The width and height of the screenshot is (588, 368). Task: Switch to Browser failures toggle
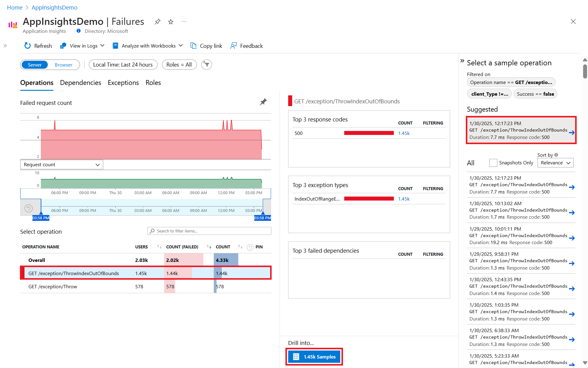[63, 65]
